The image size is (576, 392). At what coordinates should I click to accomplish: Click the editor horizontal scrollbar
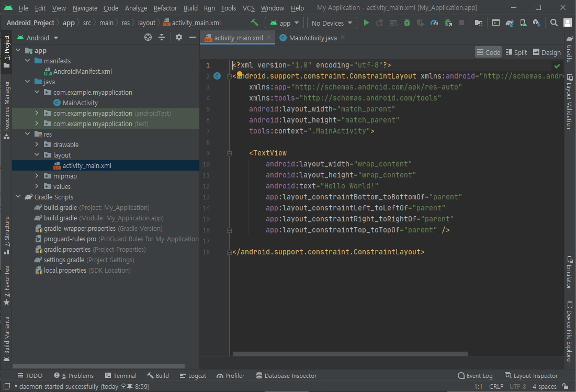(350, 354)
